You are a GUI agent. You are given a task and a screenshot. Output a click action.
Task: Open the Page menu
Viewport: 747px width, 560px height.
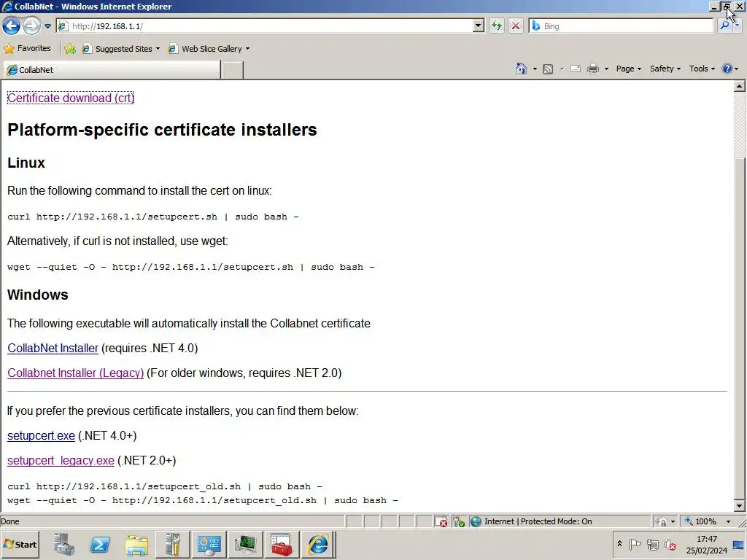coord(628,69)
